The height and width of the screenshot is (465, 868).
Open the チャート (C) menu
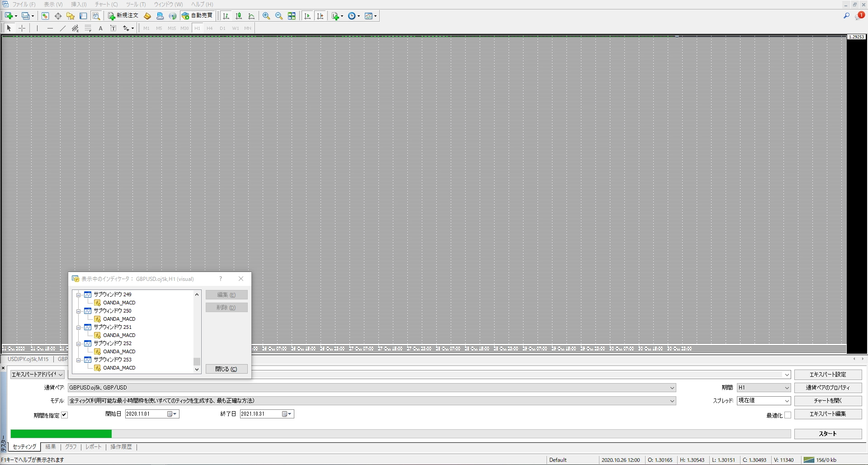[106, 4]
